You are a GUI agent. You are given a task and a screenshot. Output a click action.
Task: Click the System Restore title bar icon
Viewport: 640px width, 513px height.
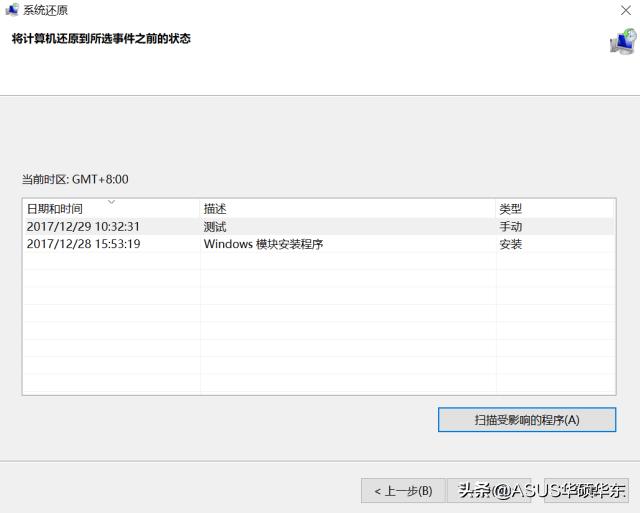(12, 10)
